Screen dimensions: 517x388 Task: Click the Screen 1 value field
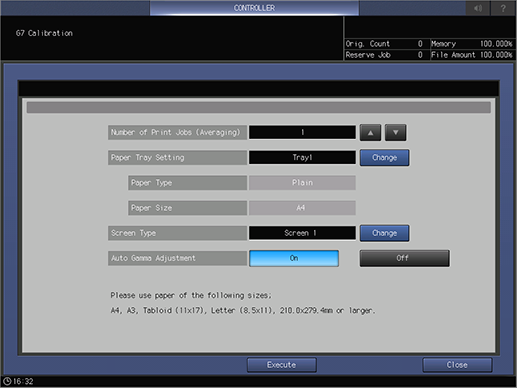pos(302,233)
